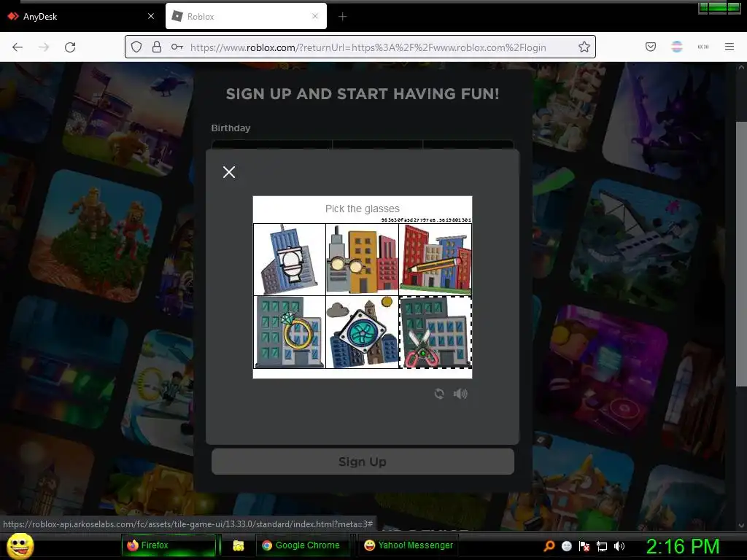This screenshot has width=747, height=560.
Task: Close the Roblox tab
Action: pyautogui.click(x=315, y=16)
